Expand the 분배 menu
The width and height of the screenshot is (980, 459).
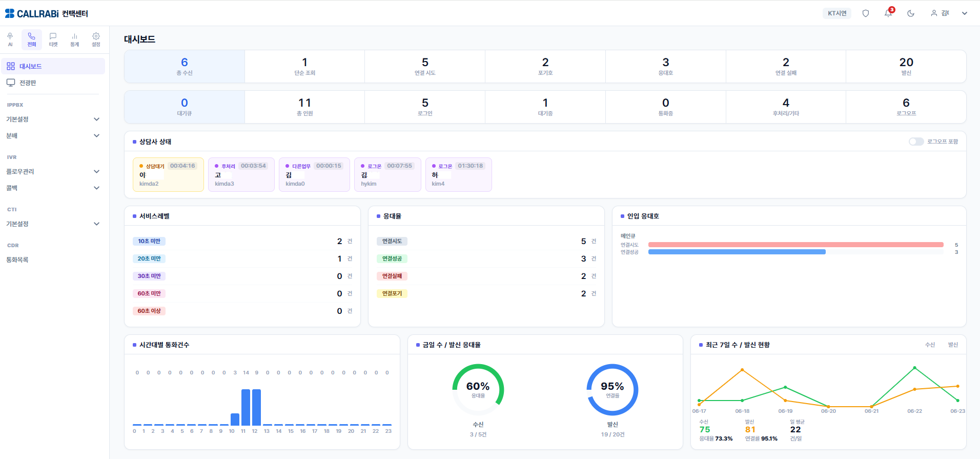pos(53,135)
